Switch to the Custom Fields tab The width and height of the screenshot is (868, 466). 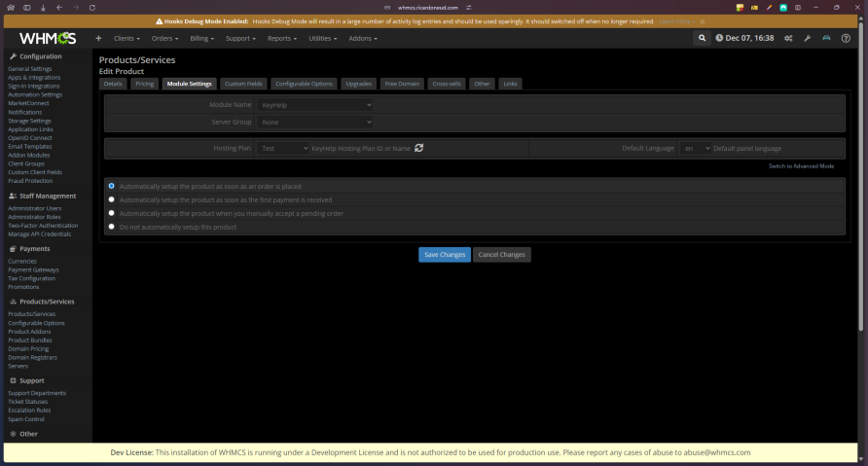243,84
